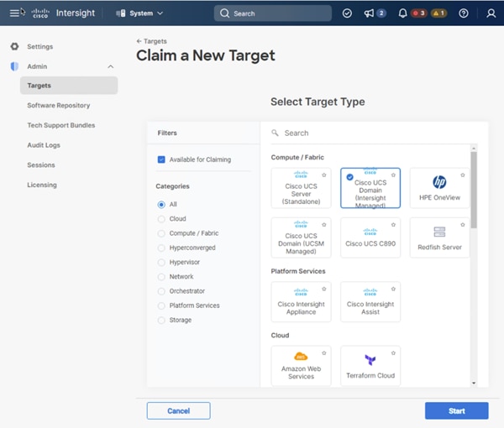Select the Cloud category radio button
Image resolution: width=504 pixels, height=428 pixels.
pos(161,219)
